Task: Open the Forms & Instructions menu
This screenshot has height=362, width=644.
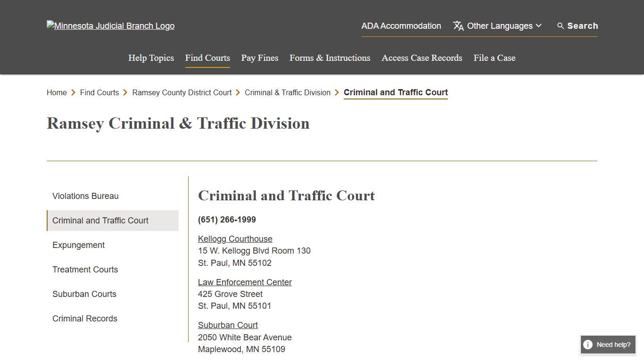Action: 330,58
